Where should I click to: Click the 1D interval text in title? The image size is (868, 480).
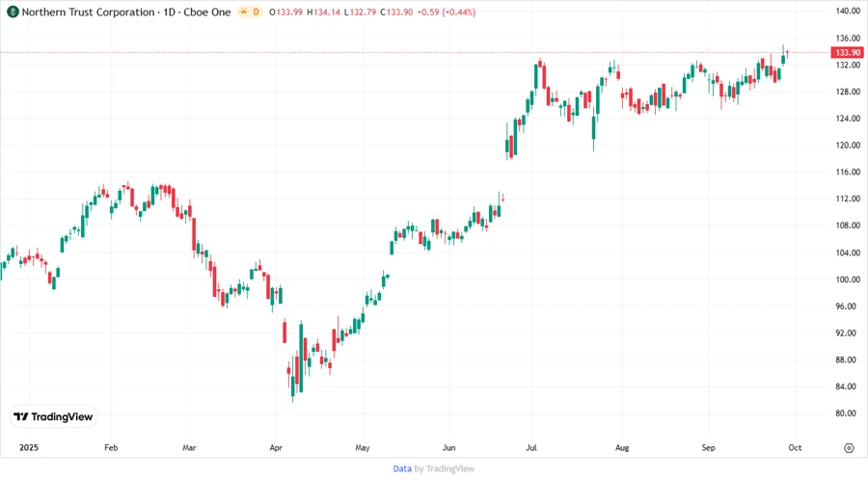[x=169, y=13]
